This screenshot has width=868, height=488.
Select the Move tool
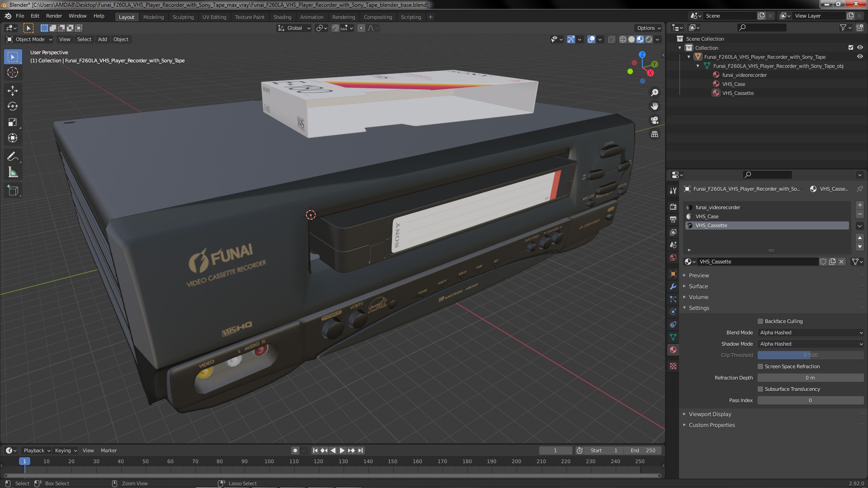point(13,91)
